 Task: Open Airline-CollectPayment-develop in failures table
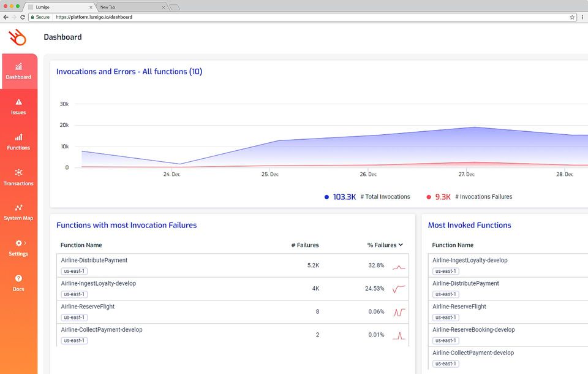coord(102,330)
